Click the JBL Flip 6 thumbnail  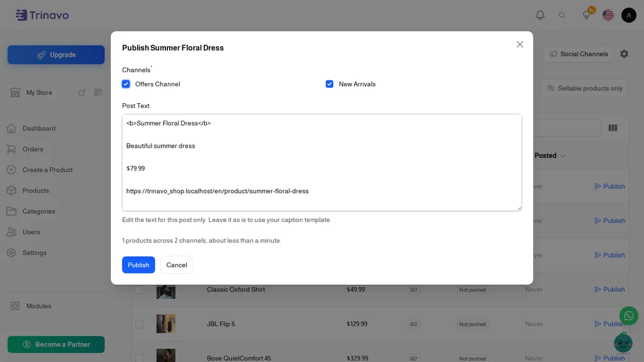click(166, 324)
